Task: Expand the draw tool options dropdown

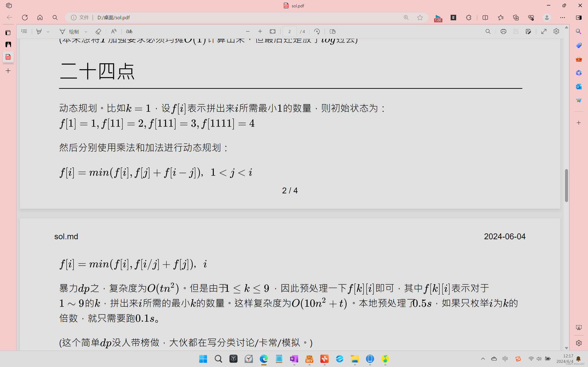Action: pyautogui.click(x=86, y=32)
